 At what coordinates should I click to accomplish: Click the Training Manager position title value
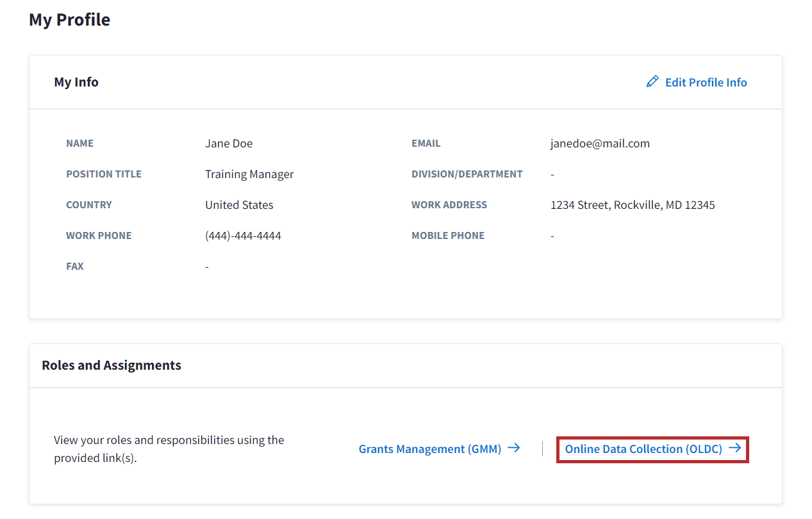click(x=249, y=174)
